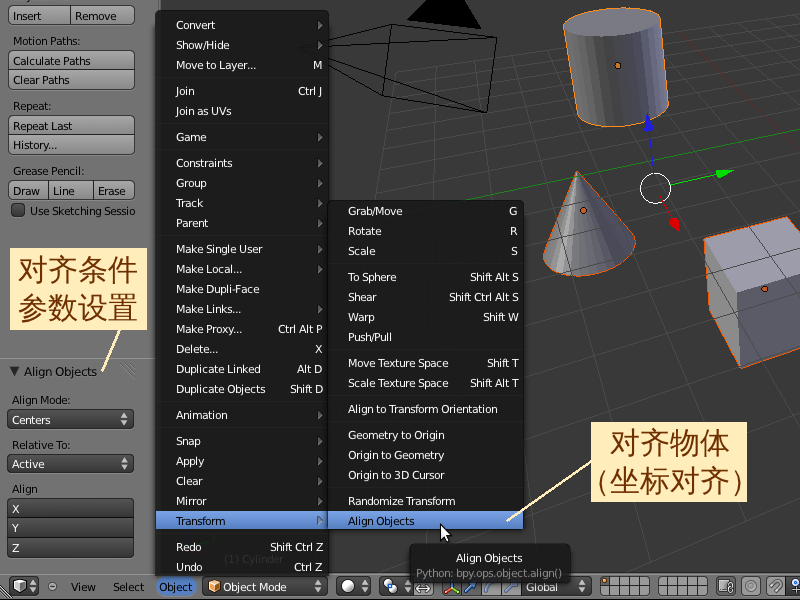Collapse the Align Objects panel triangle

click(15, 371)
